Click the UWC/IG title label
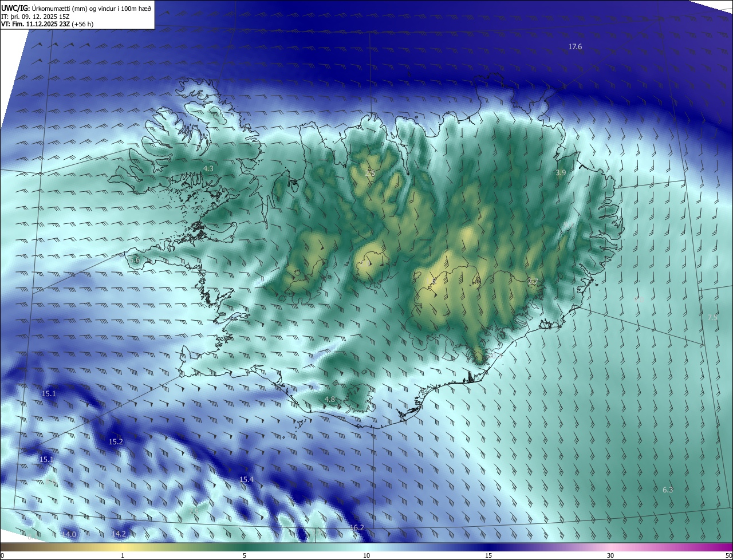The image size is (733, 560). [15, 8]
